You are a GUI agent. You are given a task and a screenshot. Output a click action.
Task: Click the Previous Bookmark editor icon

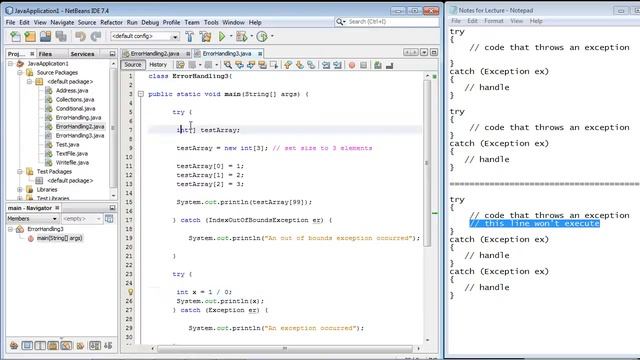pyautogui.click(x=288, y=65)
